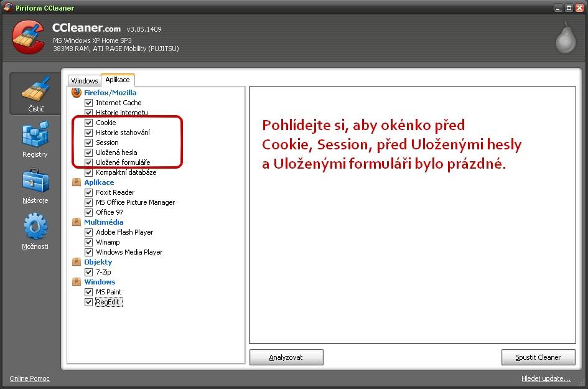Open the Registry section icon
Image resolution: width=588 pixels, height=389 pixels.
tap(35, 134)
